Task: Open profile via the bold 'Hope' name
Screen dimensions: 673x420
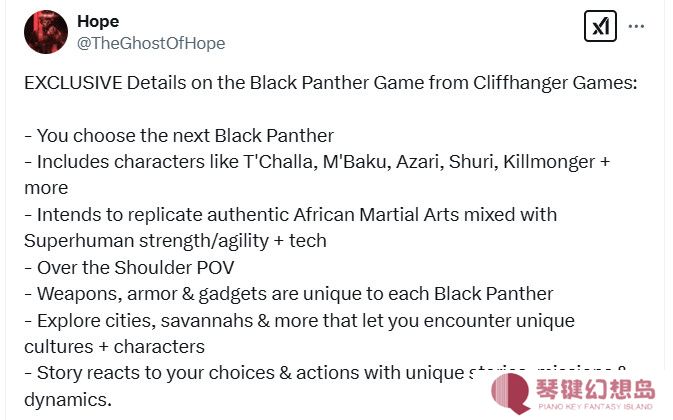Action: pyautogui.click(x=98, y=21)
